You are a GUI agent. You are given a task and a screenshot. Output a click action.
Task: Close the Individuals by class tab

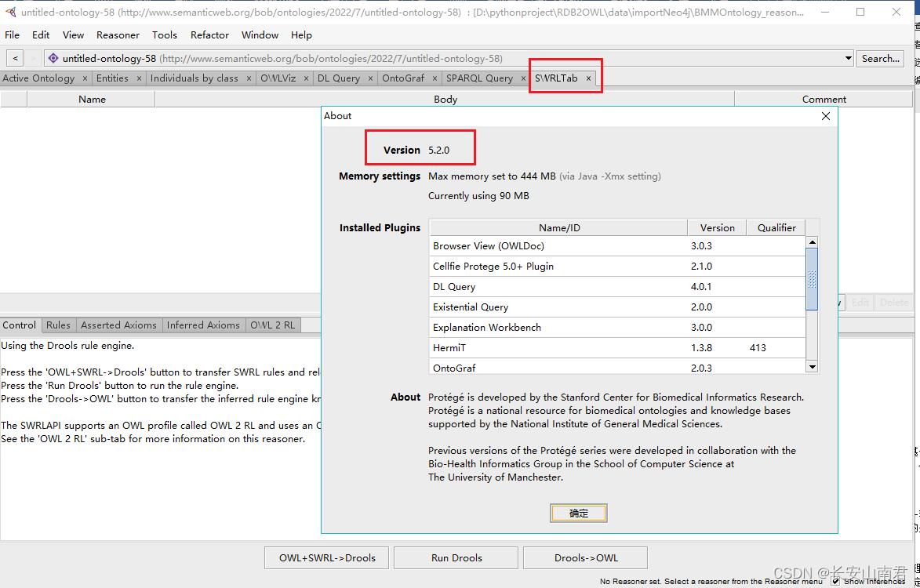click(249, 78)
